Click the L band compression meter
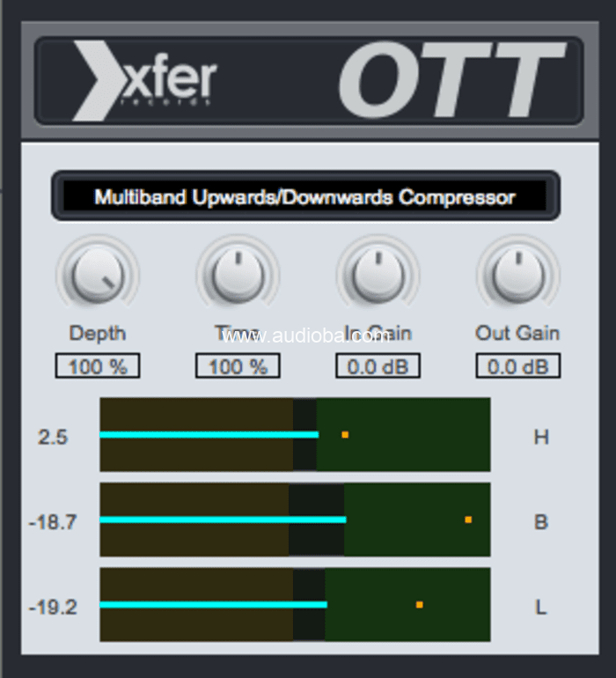The width and height of the screenshot is (616, 678). pyautogui.click(x=296, y=605)
